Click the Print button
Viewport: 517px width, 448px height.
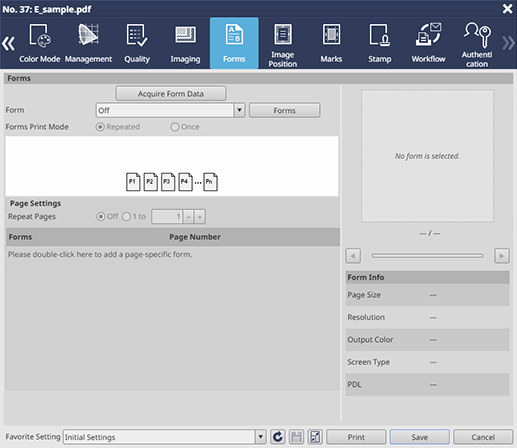356,437
